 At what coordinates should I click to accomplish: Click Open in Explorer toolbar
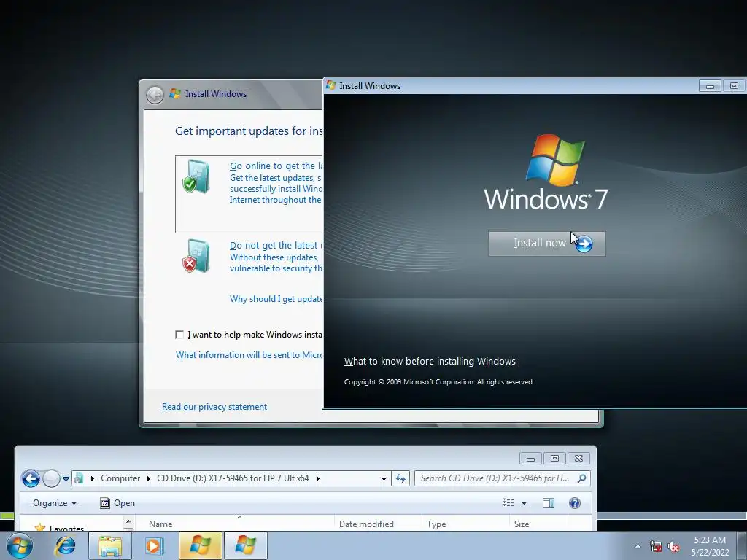[117, 503]
